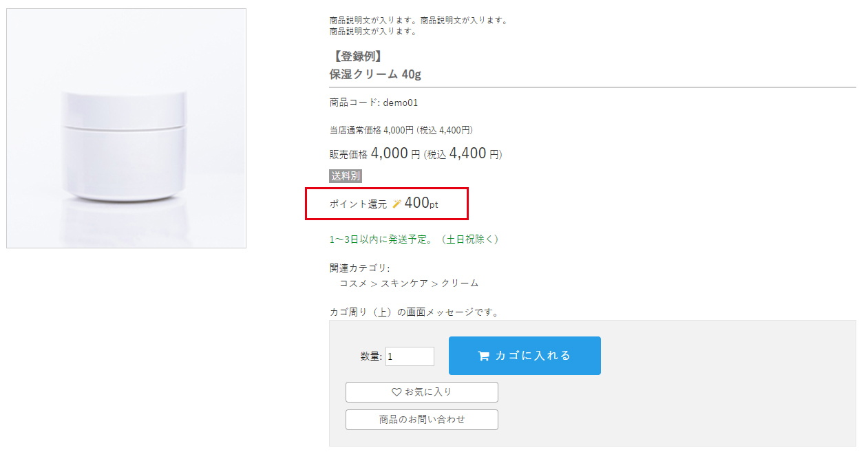Click the カゴ周り（上）の画面メッセージ text
This screenshot has height=461, width=868.
tap(414, 312)
